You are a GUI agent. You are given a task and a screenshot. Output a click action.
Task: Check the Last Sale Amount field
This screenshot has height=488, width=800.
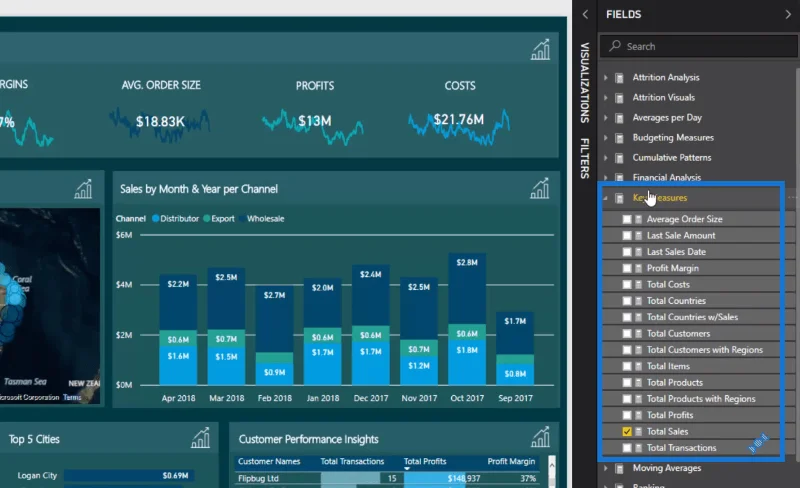pos(627,235)
